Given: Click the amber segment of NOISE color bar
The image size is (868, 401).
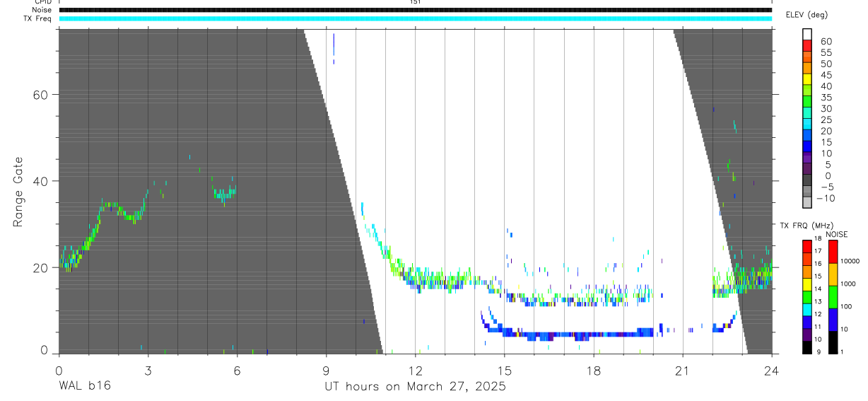Looking at the screenshot, I should coord(833,274).
